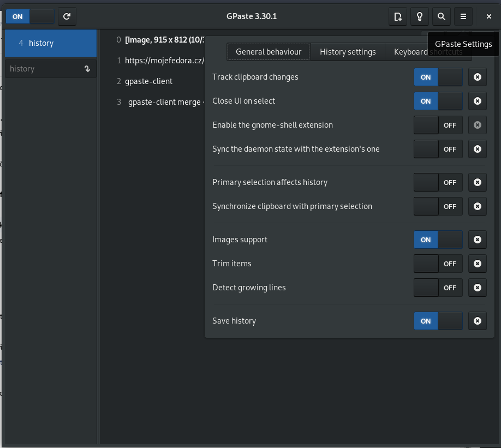501x448 pixels.
Task: Click the new item document icon
Action: pyautogui.click(x=398, y=16)
